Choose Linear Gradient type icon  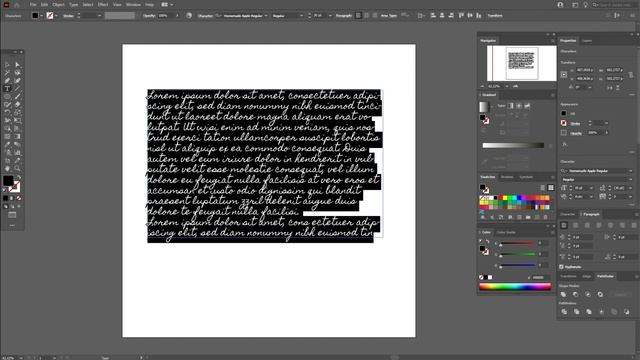[x=511, y=106]
